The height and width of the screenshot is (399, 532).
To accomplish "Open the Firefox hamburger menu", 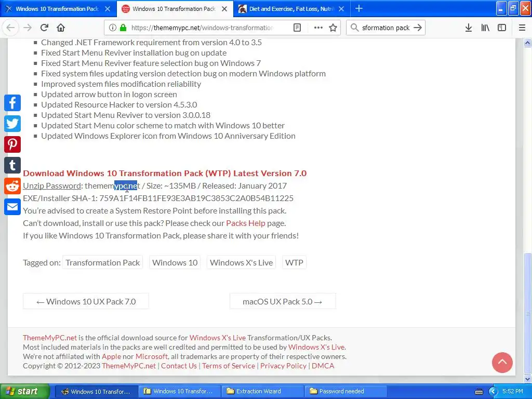I will (x=522, y=28).
